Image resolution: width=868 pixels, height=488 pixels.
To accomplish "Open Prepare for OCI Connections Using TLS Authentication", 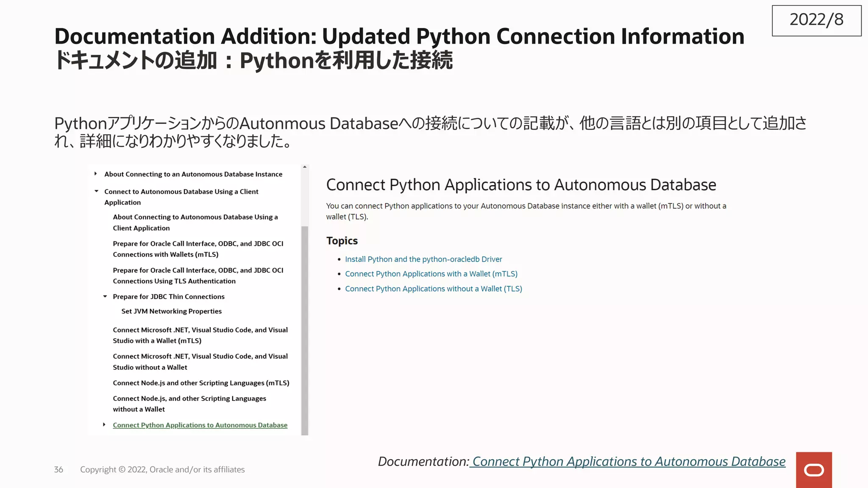I will tap(198, 276).
